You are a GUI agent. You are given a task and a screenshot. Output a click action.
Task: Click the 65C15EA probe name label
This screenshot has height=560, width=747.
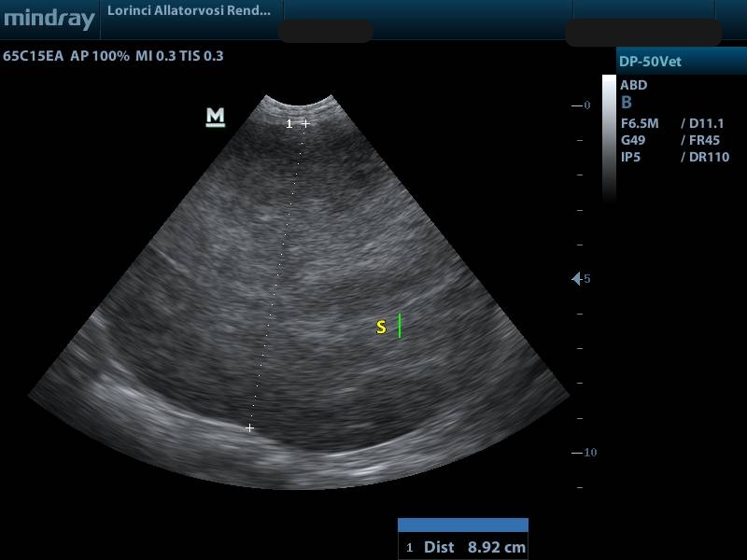pyautogui.click(x=34, y=56)
